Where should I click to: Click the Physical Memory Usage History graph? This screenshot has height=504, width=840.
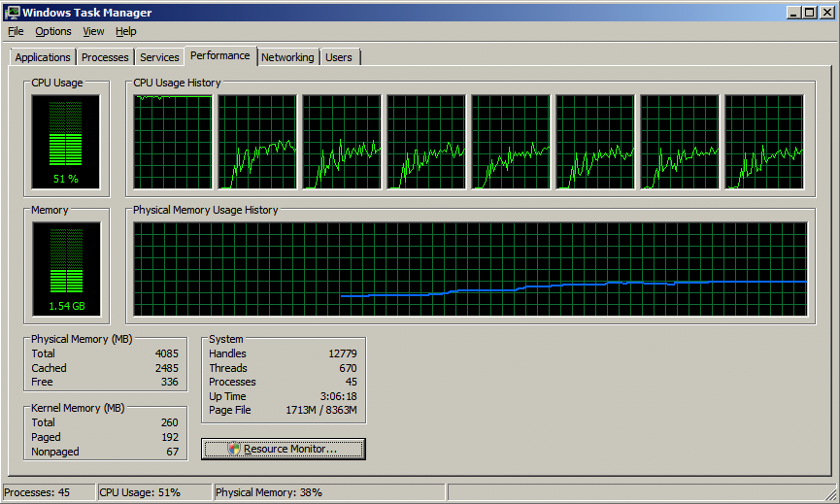(470, 269)
